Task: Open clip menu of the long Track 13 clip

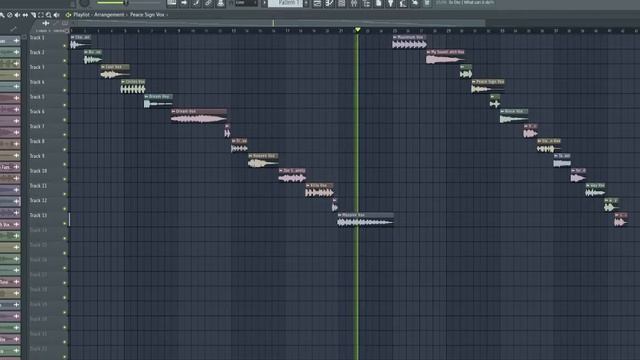Action: point(340,215)
